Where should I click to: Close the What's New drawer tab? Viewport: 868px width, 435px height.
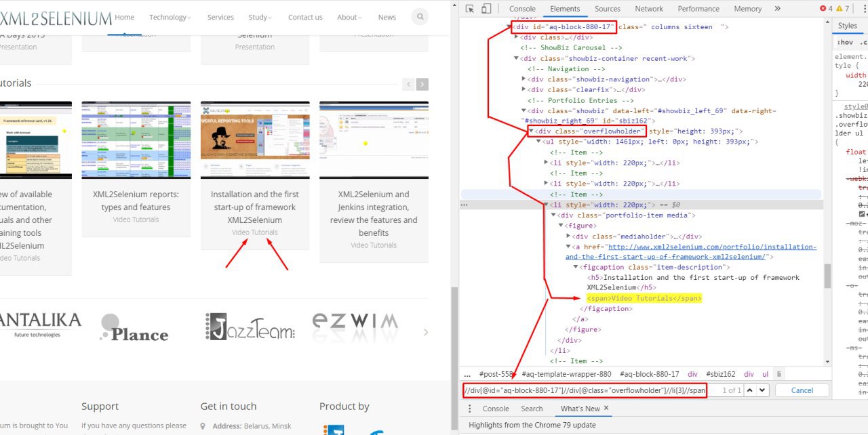(606, 408)
